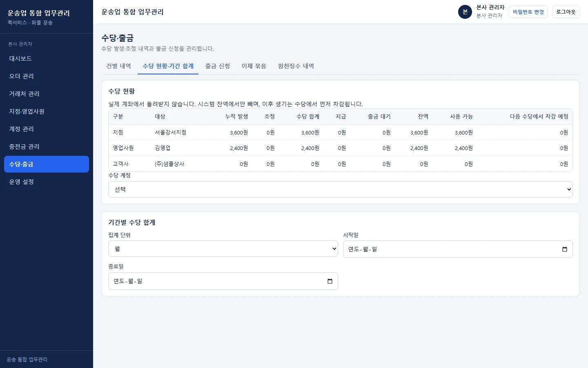Select the 수당 현황·기간 합계 tab
This screenshot has width=588, height=368.
(168, 66)
